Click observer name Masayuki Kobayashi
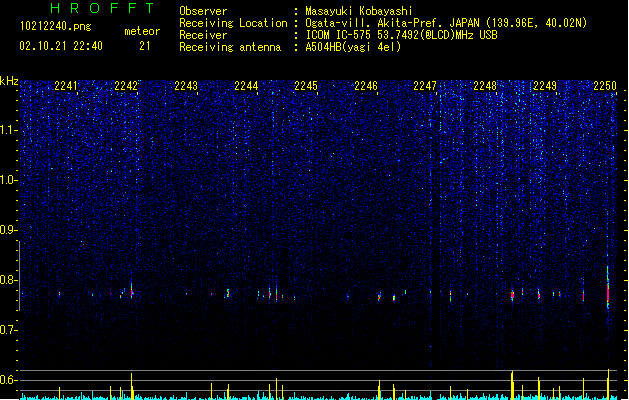Viewport: 629px width, 400px height. [x=359, y=11]
